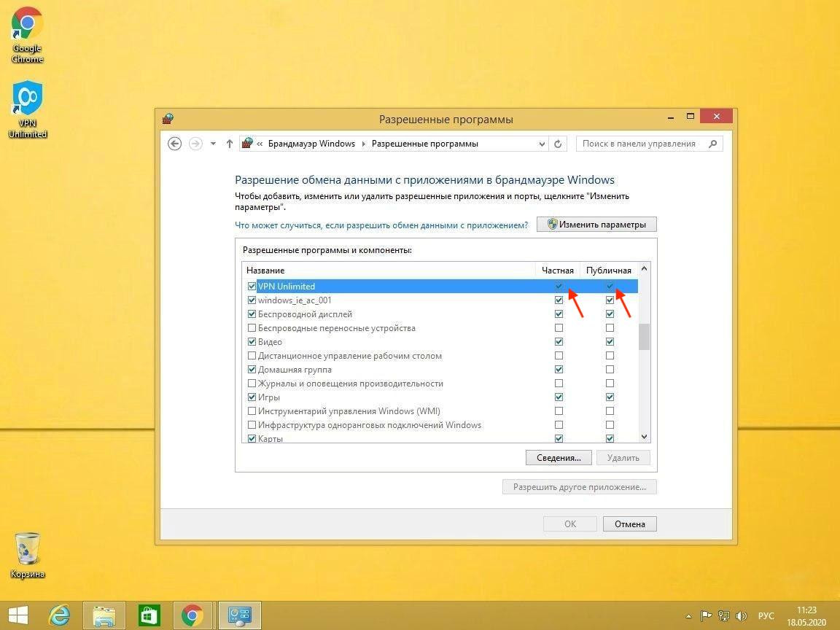Open recent pages dropdown arrow
This screenshot has height=630, width=840.
(213, 144)
